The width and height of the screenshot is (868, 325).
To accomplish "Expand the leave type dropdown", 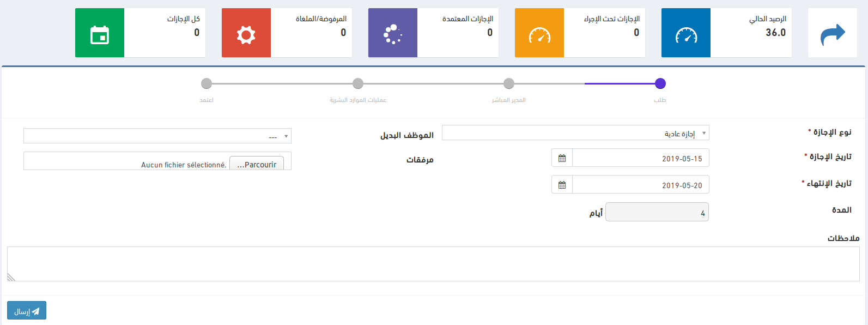I will tap(575, 133).
